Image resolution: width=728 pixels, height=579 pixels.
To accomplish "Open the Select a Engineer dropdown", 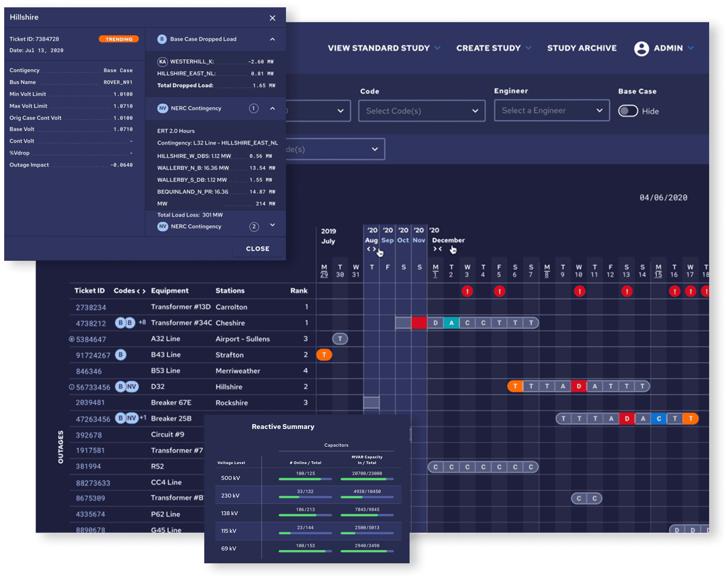I will [552, 111].
